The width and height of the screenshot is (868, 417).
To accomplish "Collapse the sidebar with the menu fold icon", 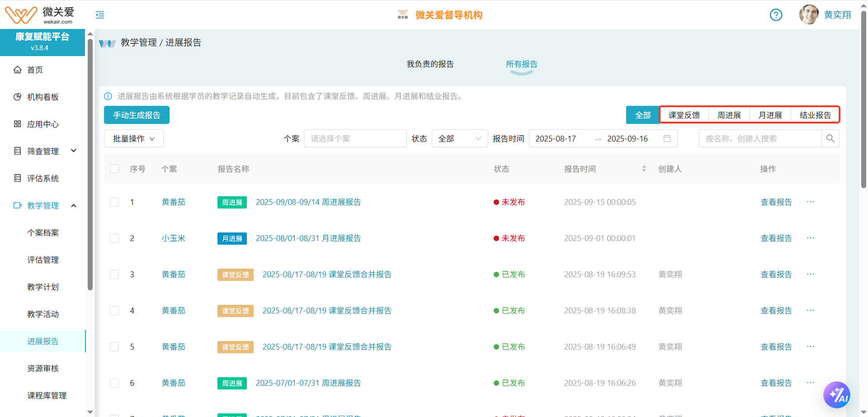I will 100,15.
